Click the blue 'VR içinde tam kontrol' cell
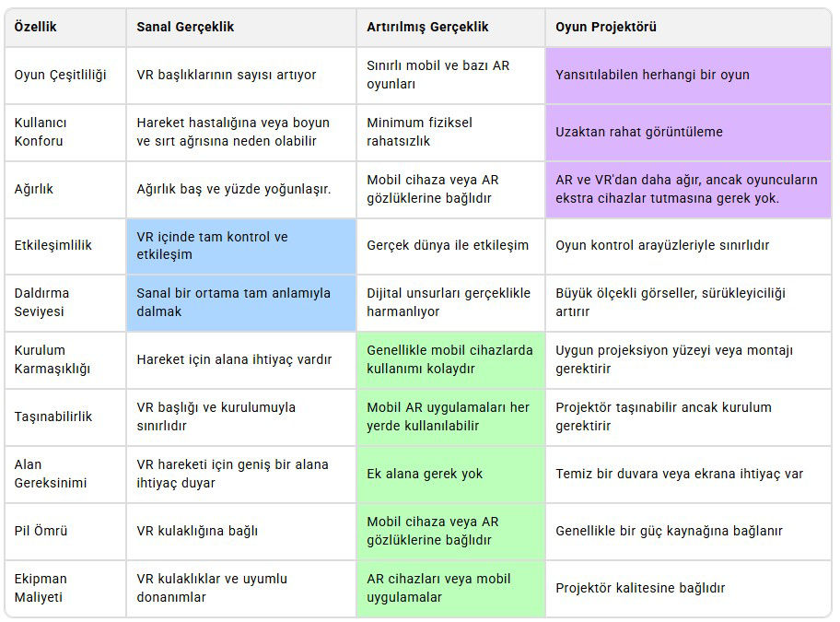 (x=212, y=246)
